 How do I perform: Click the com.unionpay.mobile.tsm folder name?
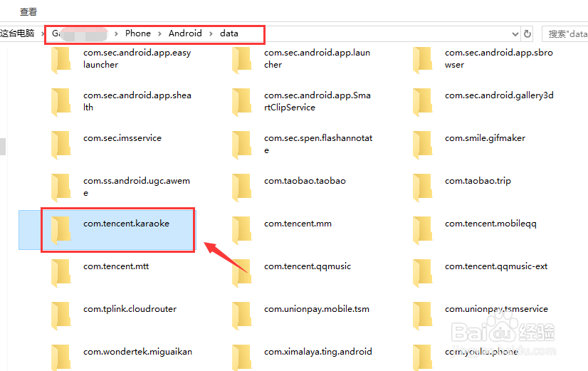(317, 310)
